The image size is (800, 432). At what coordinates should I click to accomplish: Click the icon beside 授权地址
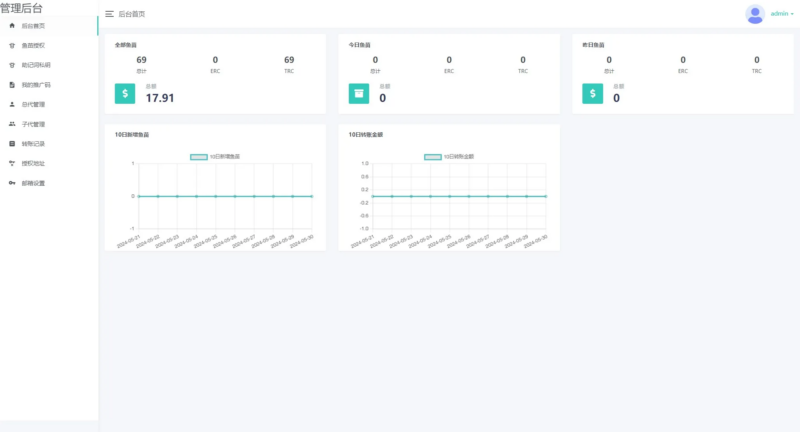click(11, 163)
